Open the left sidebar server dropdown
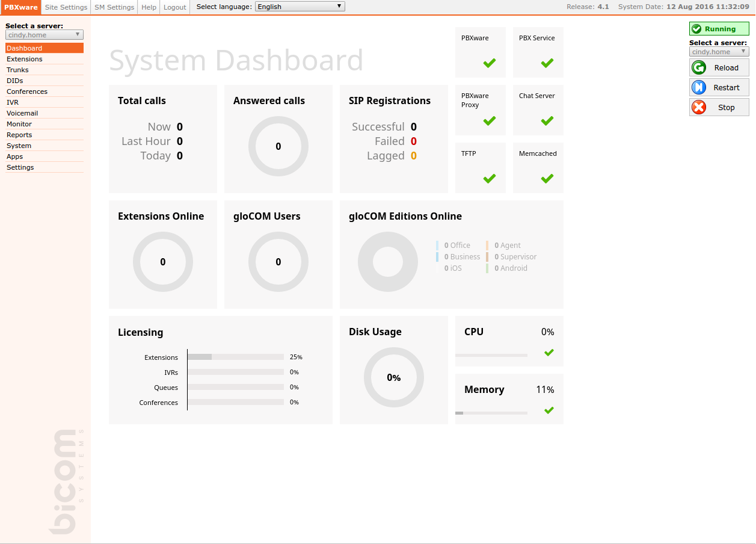This screenshot has width=756, height=544. [45, 35]
